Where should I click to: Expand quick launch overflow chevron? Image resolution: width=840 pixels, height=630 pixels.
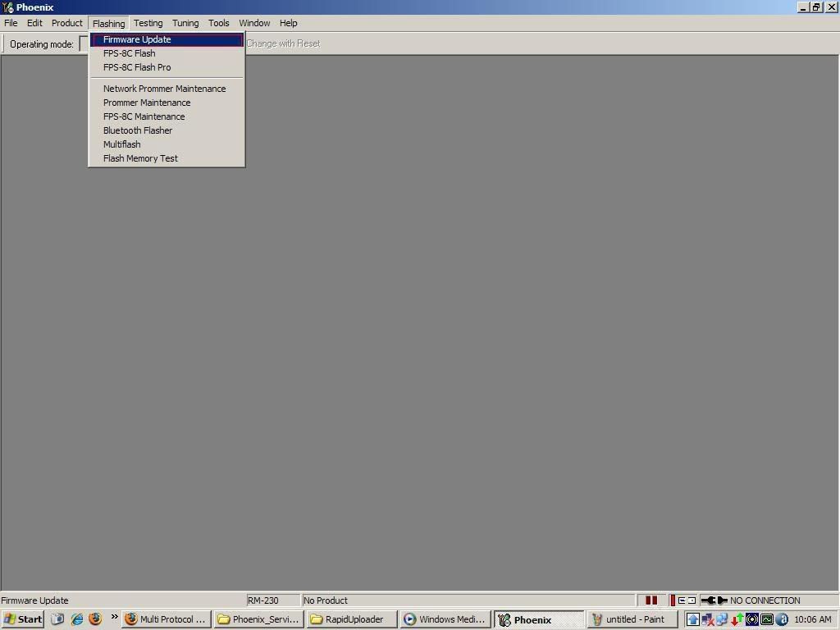(114, 617)
